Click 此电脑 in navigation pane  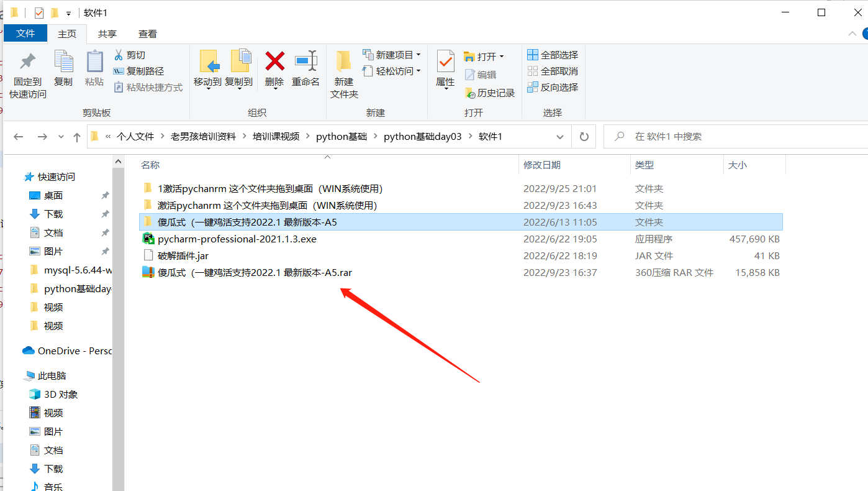pos(52,376)
